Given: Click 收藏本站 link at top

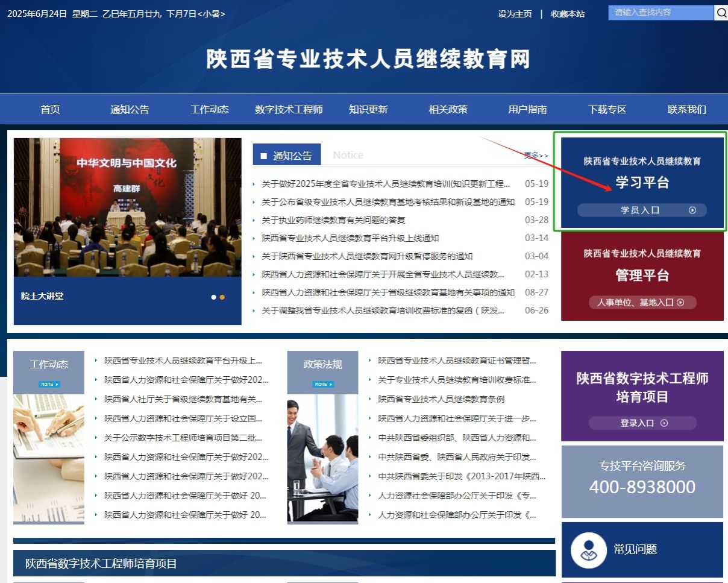Looking at the screenshot, I should coord(568,14).
